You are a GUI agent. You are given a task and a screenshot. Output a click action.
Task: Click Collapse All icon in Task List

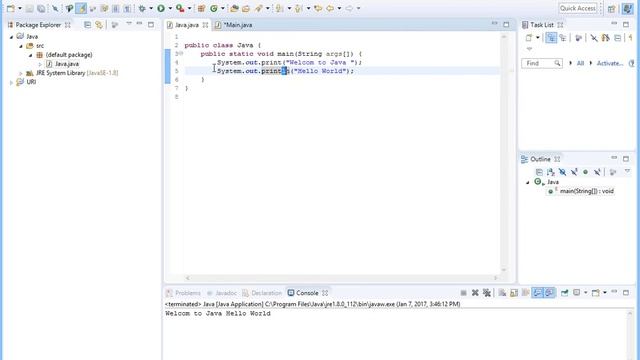click(x=618, y=38)
